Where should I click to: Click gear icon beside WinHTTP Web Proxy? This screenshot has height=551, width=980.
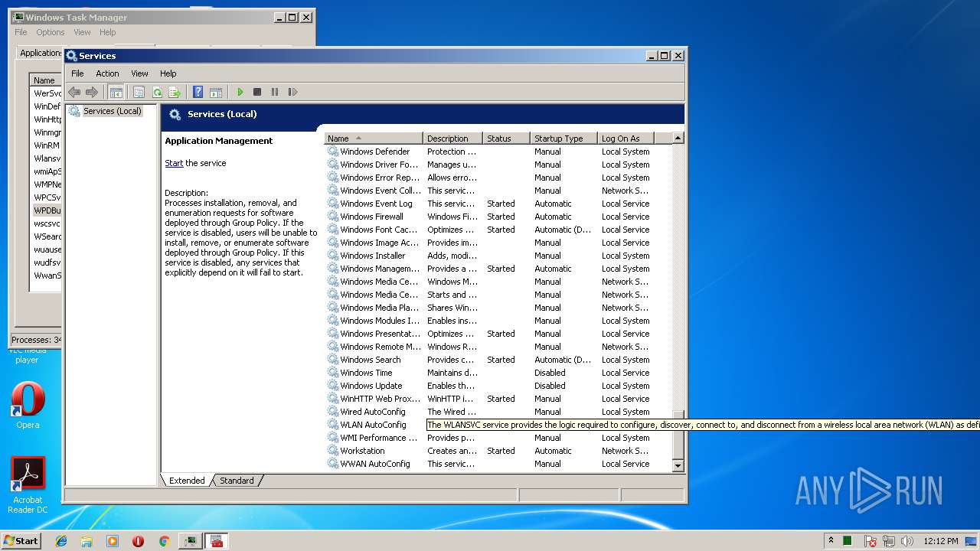pos(333,399)
